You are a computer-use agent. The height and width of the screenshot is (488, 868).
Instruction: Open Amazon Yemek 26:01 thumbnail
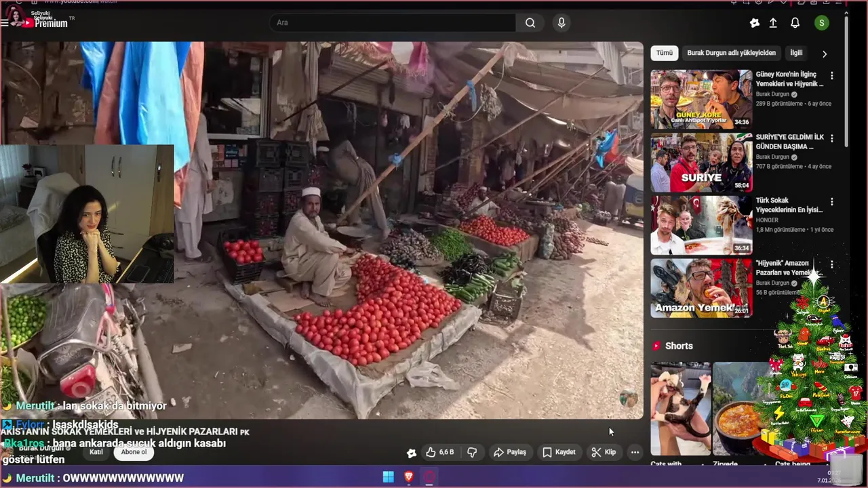pos(701,288)
